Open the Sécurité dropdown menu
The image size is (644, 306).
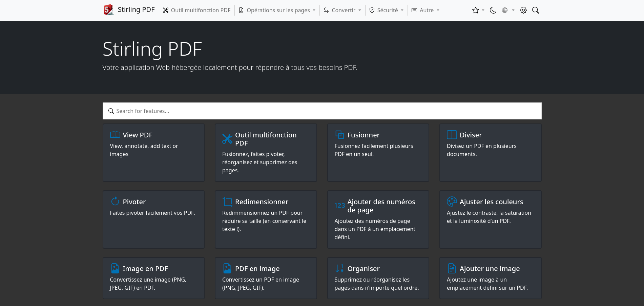(x=386, y=10)
